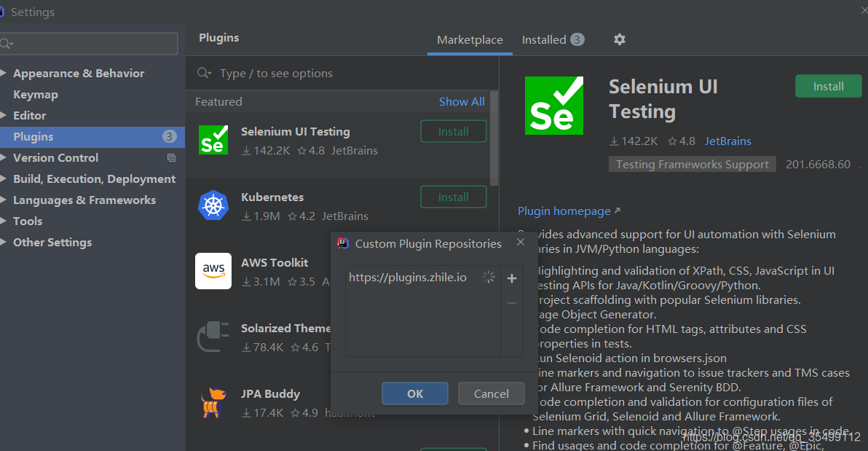The width and height of the screenshot is (868, 451).
Task: Click the Selenium UI Testing list icon
Action: pos(213,140)
